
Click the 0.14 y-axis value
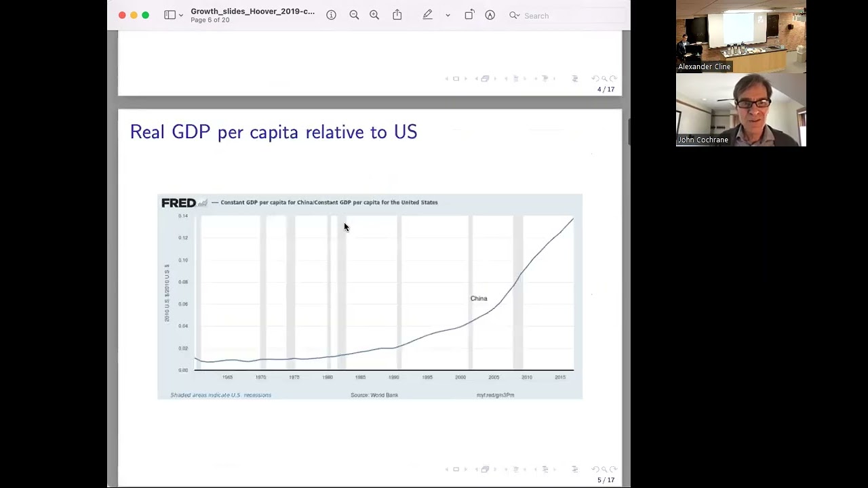[x=183, y=216]
